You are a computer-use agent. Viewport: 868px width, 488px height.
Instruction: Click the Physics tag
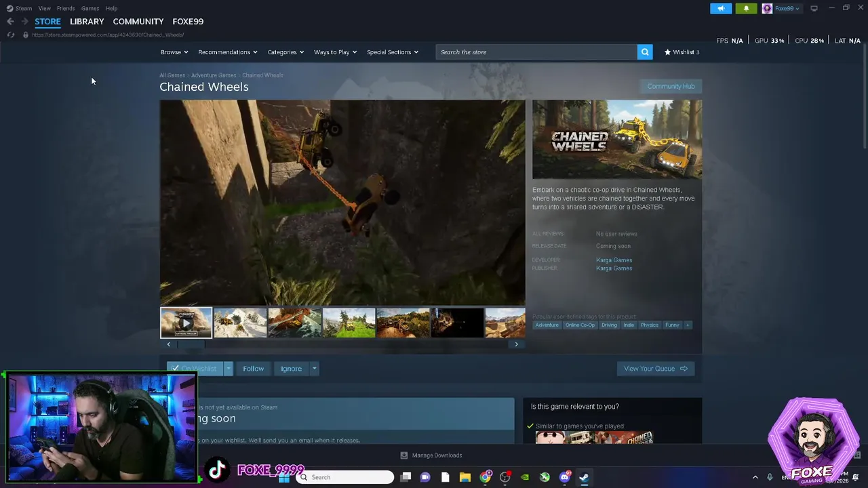tap(650, 325)
